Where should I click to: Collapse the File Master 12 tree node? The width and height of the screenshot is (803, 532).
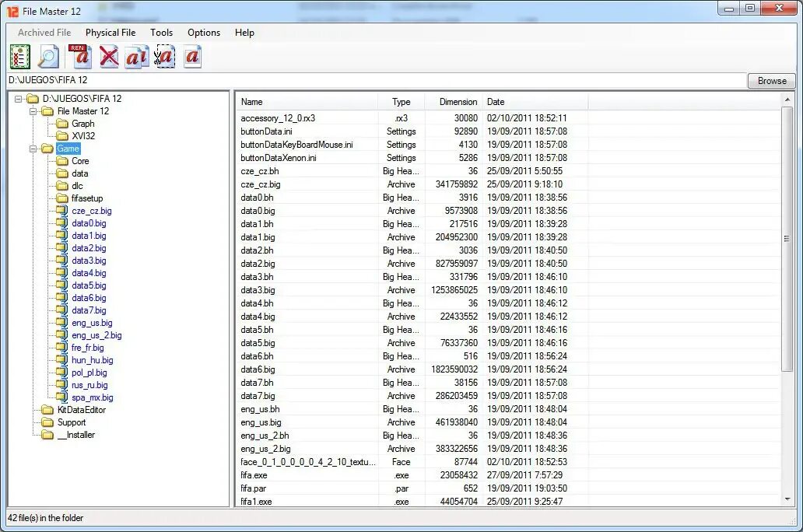[x=33, y=111]
